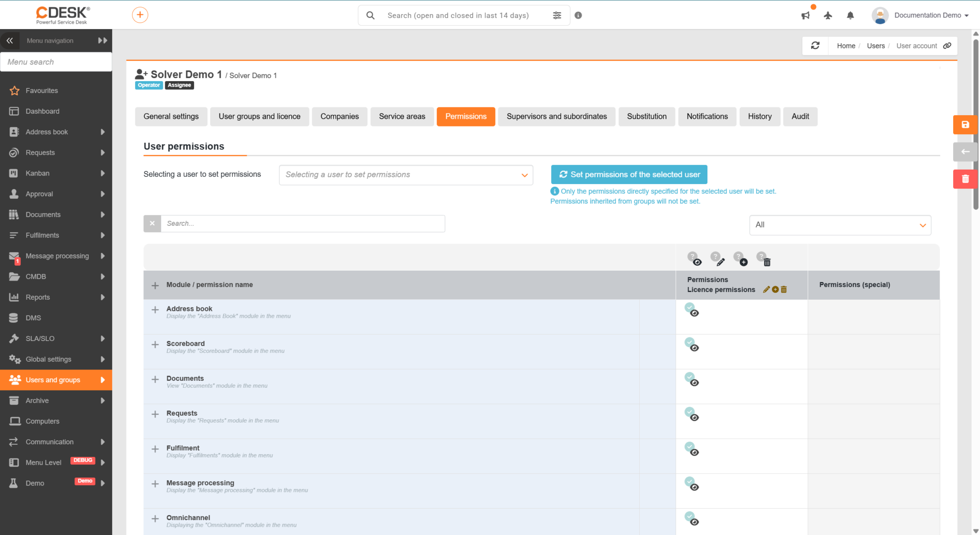Open the All filter dropdown
Image resolution: width=980 pixels, height=535 pixels.
pos(840,225)
